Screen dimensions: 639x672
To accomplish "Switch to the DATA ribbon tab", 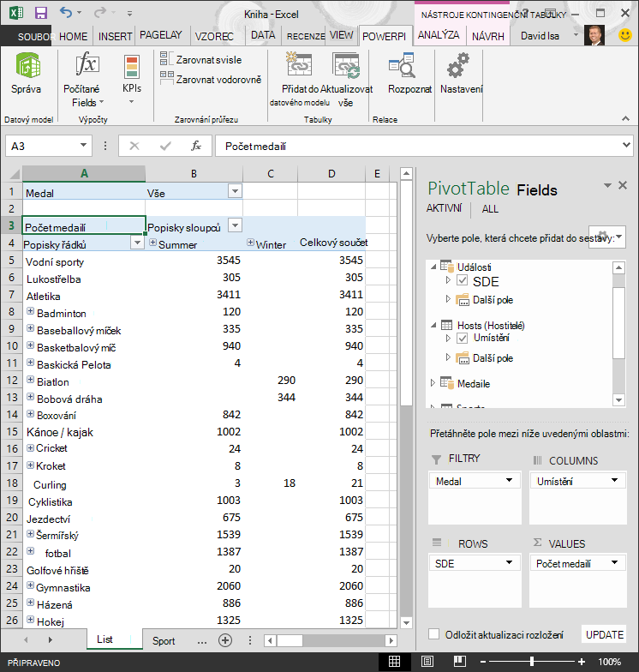I will tap(263, 35).
